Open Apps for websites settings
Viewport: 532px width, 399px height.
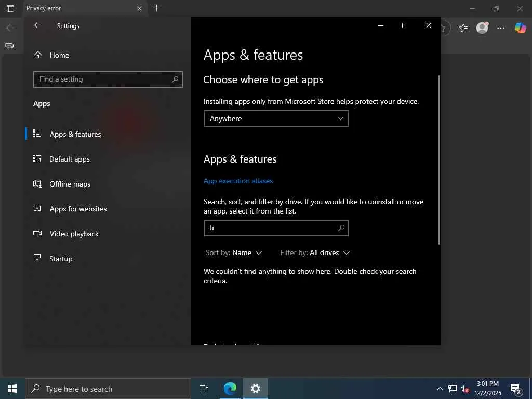tap(78, 209)
